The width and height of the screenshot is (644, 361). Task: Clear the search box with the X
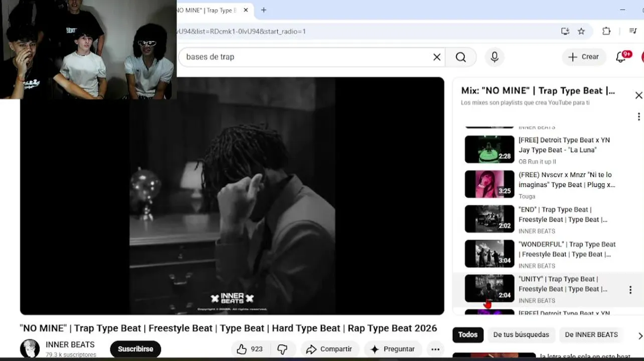coord(437,57)
